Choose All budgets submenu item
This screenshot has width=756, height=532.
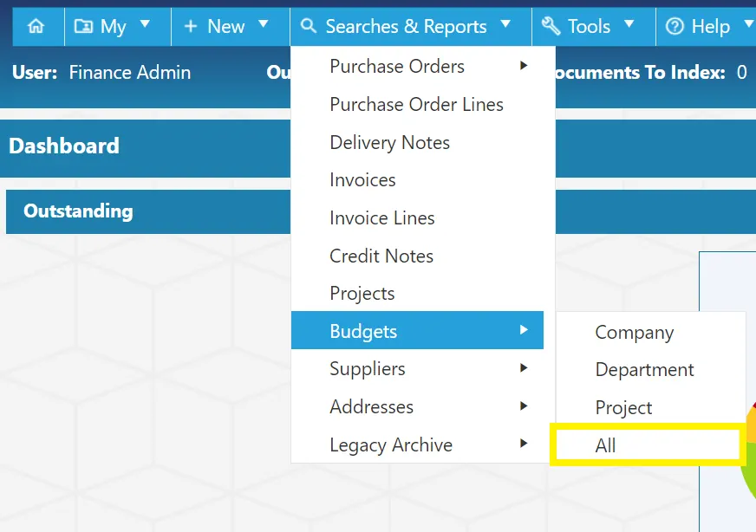pyautogui.click(x=648, y=445)
